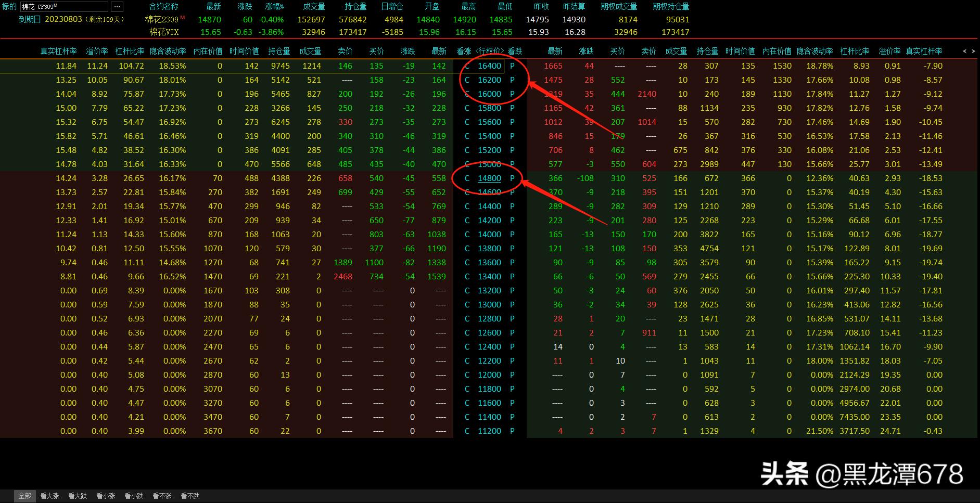
Task: Select the 看不跌 tab
Action: [x=190, y=496]
